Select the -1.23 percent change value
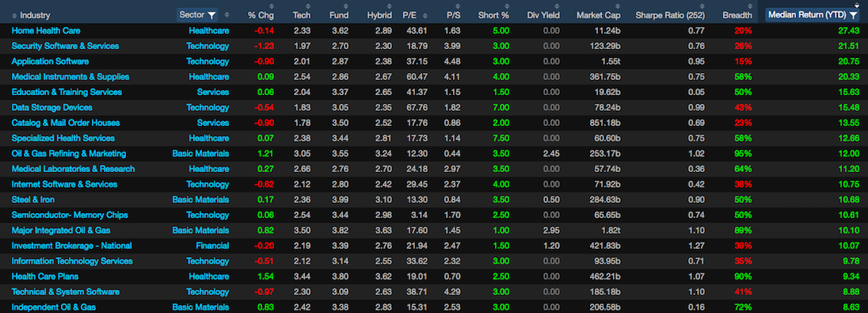Viewport: 868px width, 313px height. [264, 46]
